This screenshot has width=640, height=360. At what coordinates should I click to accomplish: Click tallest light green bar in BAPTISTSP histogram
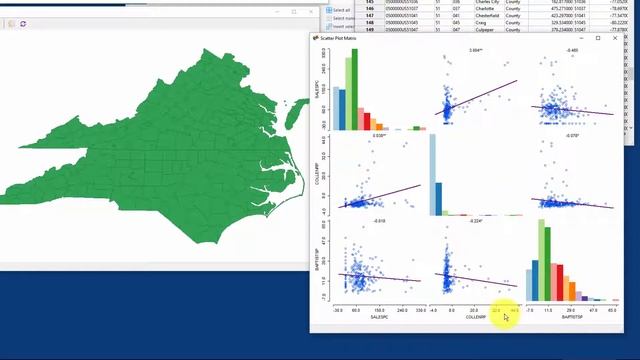[x=541, y=260]
